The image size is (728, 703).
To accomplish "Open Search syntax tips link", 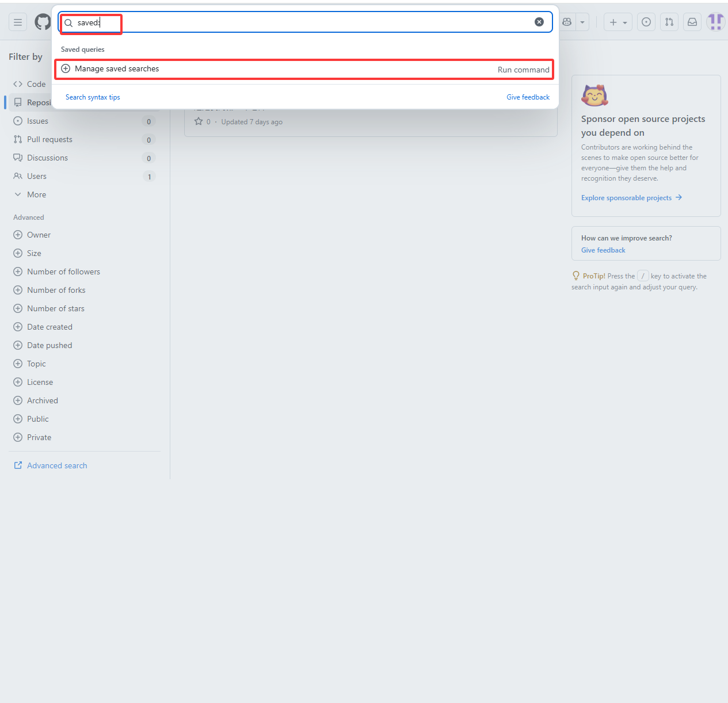I will (93, 97).
